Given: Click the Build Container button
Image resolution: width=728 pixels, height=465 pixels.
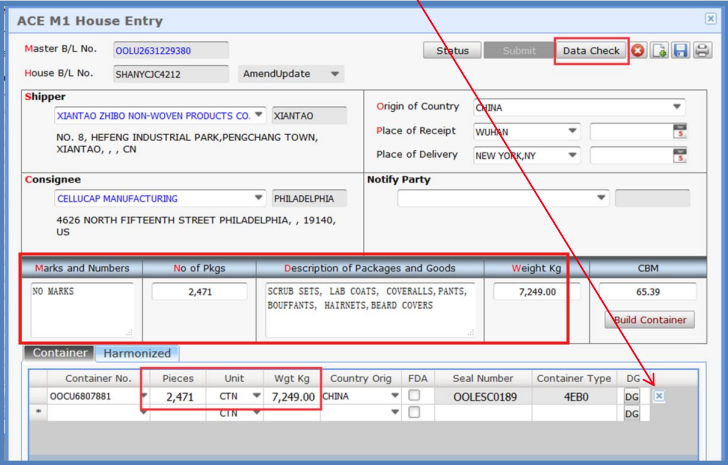Looking at the screenshot, I should 649,320.
